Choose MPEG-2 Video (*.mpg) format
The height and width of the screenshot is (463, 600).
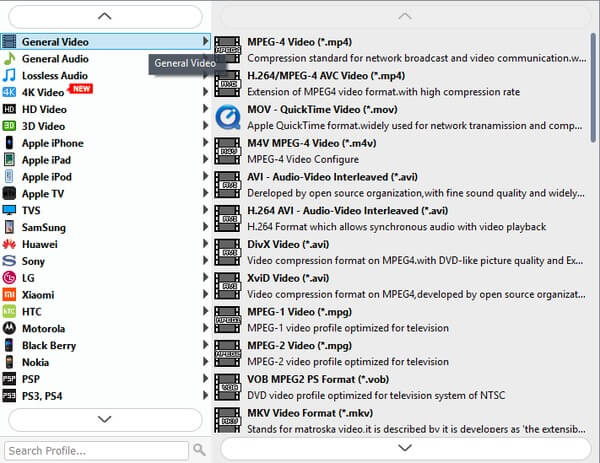click(401, 353)
